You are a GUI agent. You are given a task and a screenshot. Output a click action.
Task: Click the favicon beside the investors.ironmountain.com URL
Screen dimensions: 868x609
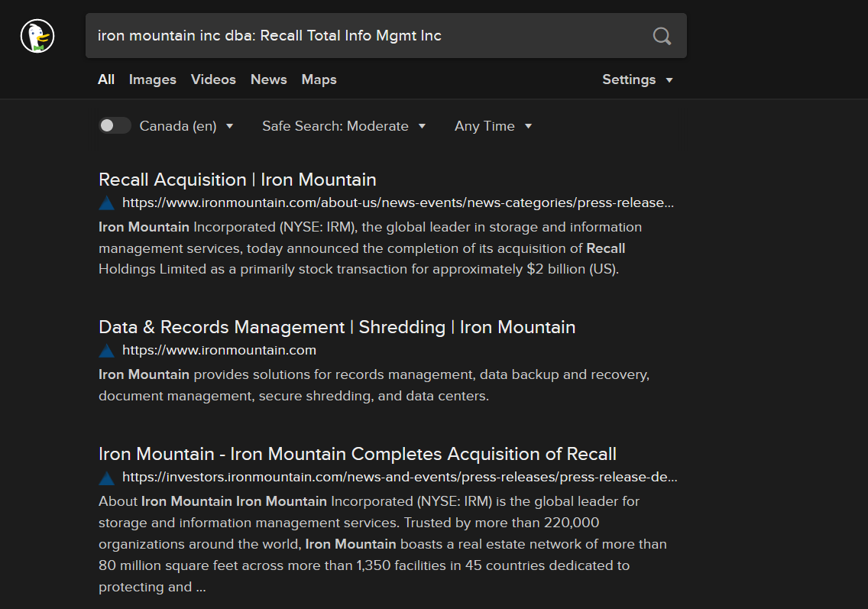click(x=106, y=478)
